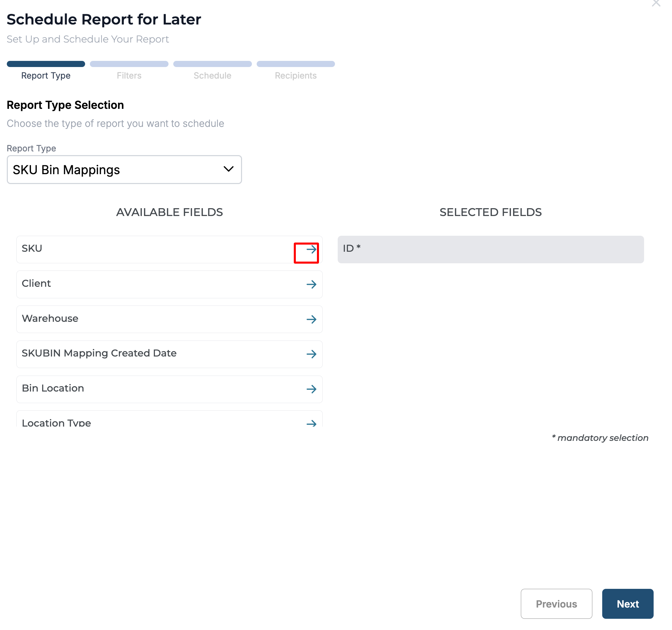
Task: Add Bin Location field with arrow icon
Action: pyautogui.click(x=311, y=389)
